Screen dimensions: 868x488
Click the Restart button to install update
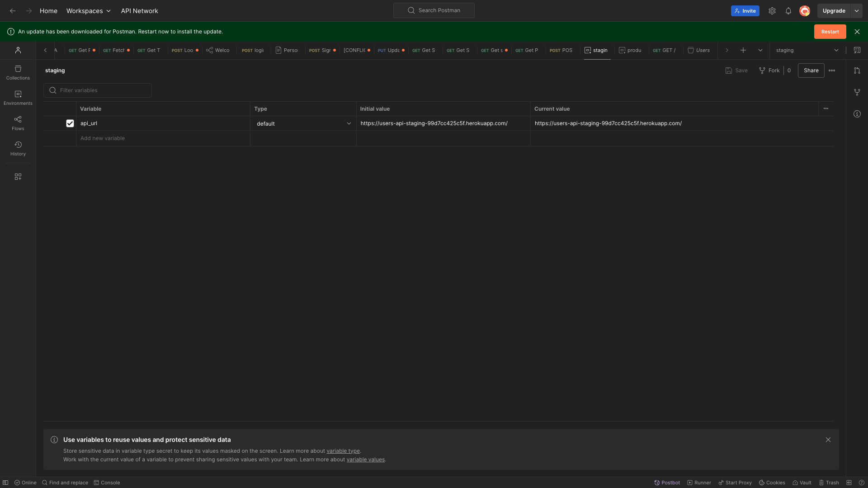tap(830, 32)
